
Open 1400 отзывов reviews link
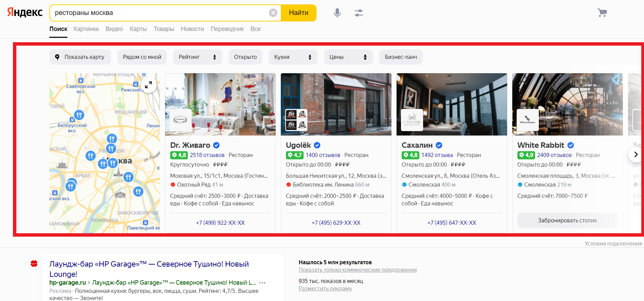323,155
